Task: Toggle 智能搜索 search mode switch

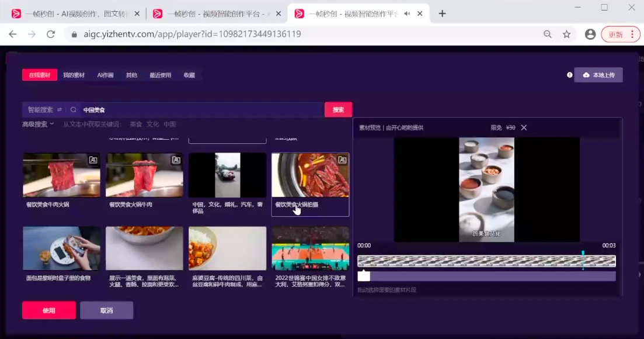Action: tap(59, 110)
